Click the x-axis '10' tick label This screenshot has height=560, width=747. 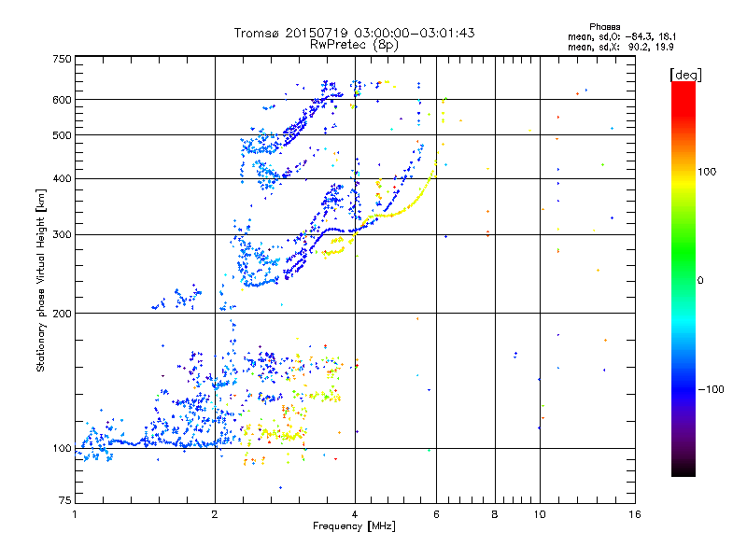point(540,514)
